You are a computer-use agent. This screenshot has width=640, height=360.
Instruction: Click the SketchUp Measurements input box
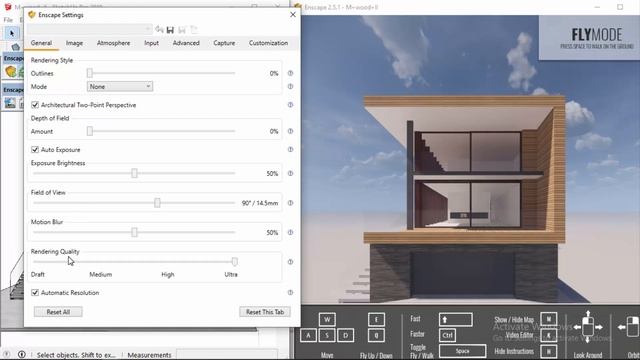coord(227,355)
